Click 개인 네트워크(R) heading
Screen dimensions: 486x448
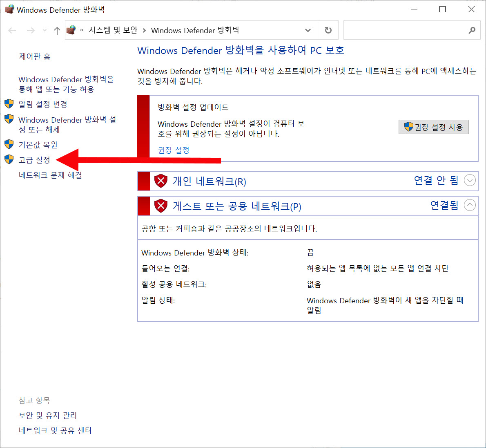pyautogui.click(x=209, y=181)
